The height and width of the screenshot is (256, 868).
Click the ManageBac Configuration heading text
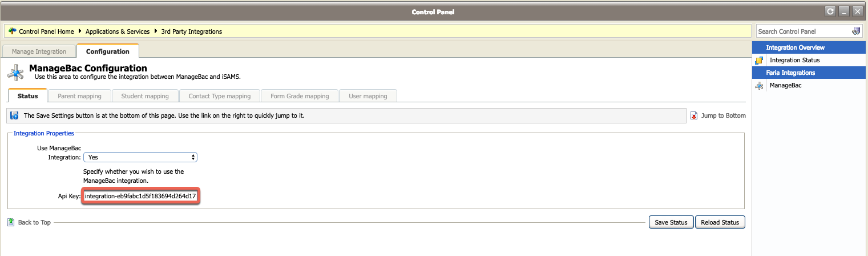tap(88, 69)
